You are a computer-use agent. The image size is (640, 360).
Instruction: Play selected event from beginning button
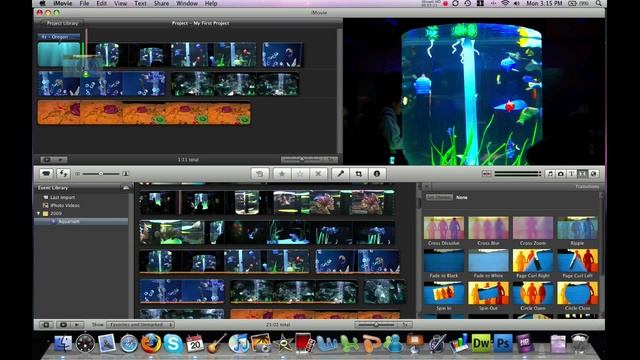[x=76, y=324]
